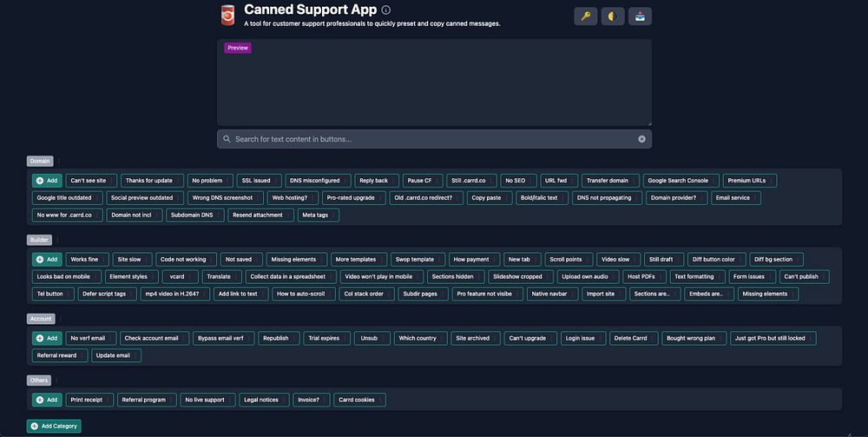Add a new message in Account category

pos(47,338)
